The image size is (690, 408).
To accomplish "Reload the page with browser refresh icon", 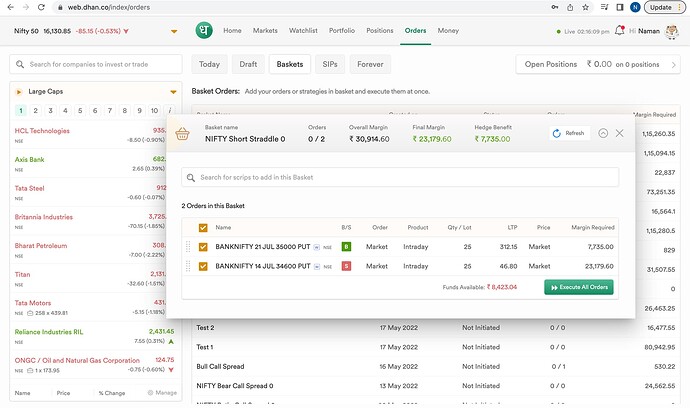I will pos(41,7).
